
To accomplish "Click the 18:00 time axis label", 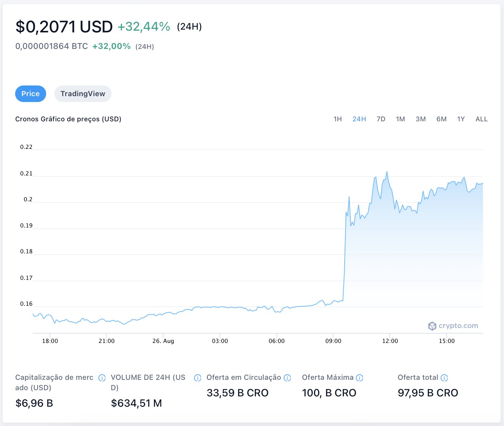I will pyautogui.click(x=50, y=341).
